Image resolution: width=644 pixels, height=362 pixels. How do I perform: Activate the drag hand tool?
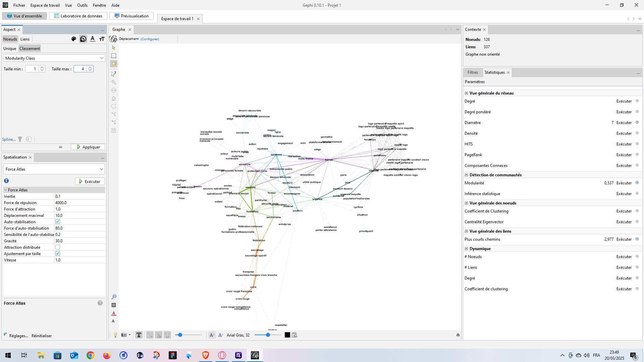click(x=114, y=64)
